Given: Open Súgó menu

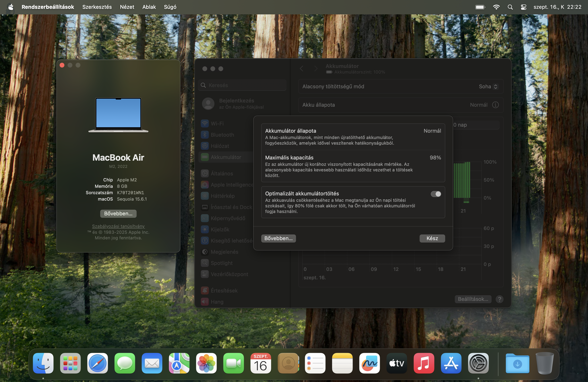Looking at the screenshot, I should click(170, 7).
